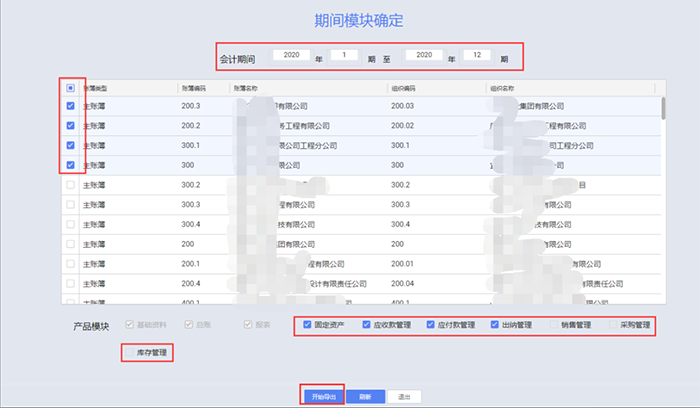Check the row with organization code 200.04
This screenshot has height=408, width=700.
[x=71, y=283]
